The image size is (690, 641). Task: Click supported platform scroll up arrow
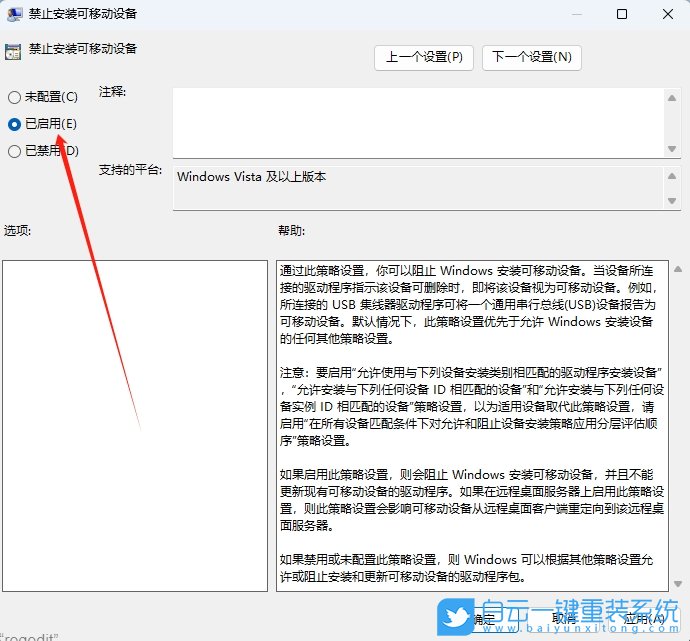(x=672, y=176)
